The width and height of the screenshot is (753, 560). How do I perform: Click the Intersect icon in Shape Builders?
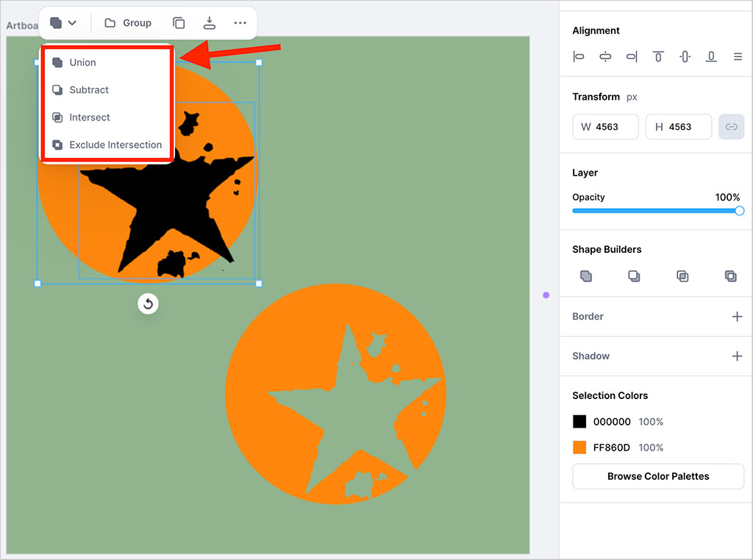(682, 276)
